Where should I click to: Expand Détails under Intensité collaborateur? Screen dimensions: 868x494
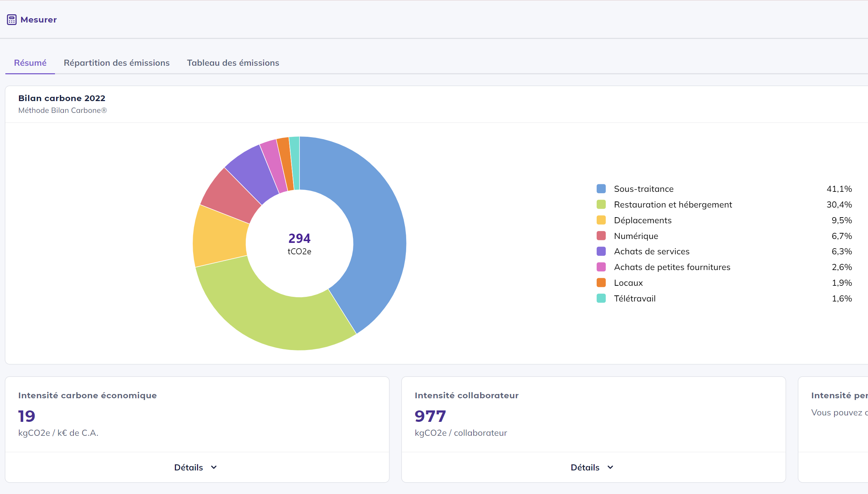click(x=585, y=467)
